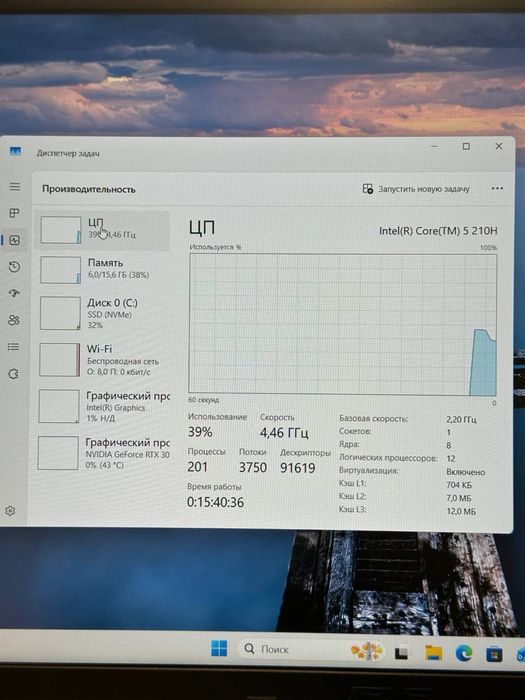Open the Windows Start button
Viewport: 525px width, 700px height.
pyautogui.click(x=219, y=649)
